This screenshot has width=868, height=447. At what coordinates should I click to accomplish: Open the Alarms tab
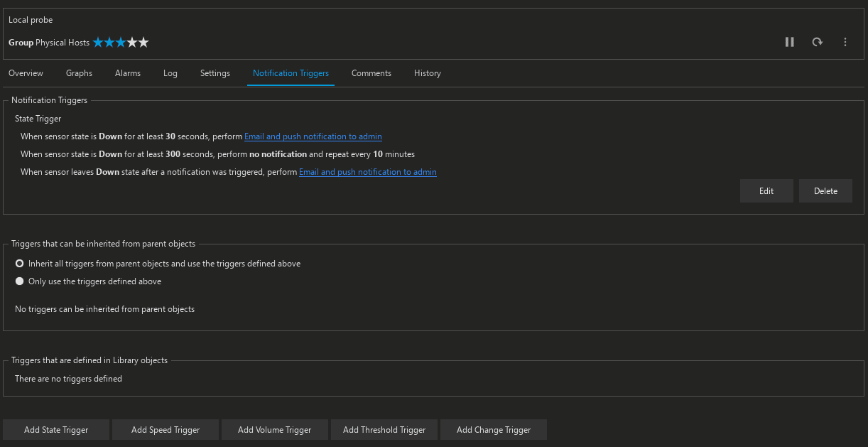tap(128, 73)
